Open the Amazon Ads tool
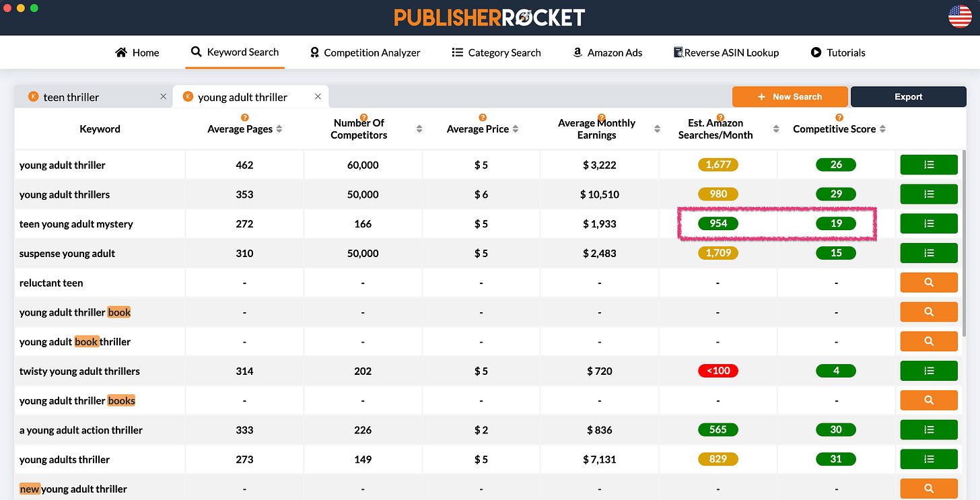Image resolution: width=980 pixels, height=500 pixels. [607, 52]
